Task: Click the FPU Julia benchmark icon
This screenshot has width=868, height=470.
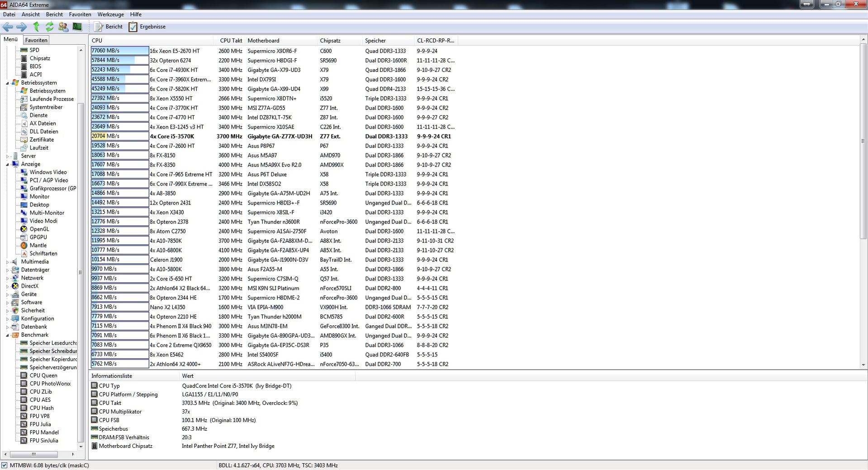Action: [24, 424]
